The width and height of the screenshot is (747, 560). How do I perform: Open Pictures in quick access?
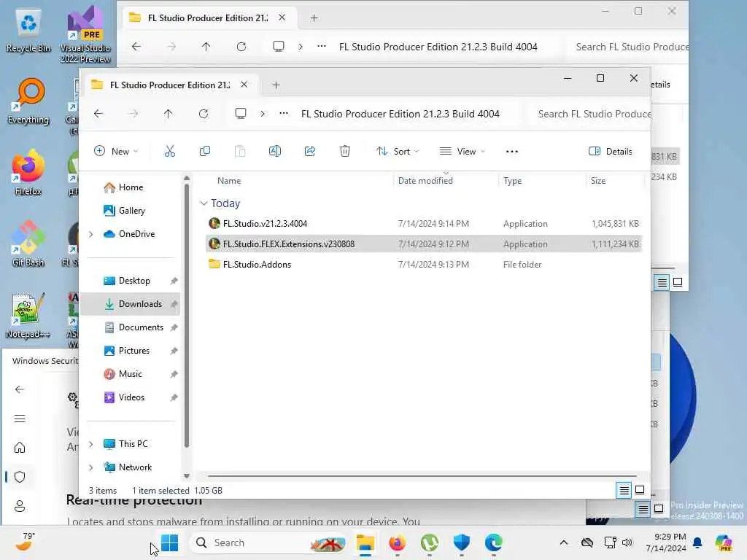134,351
